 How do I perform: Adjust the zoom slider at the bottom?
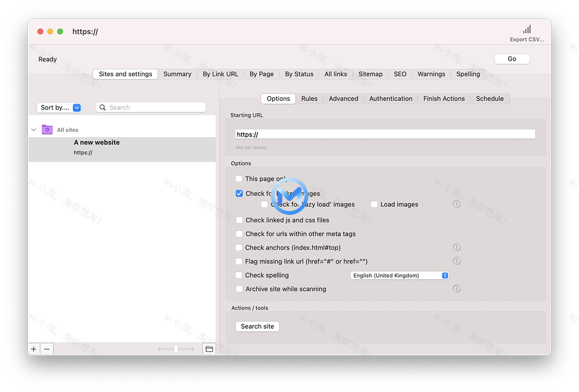pos(176,349)
